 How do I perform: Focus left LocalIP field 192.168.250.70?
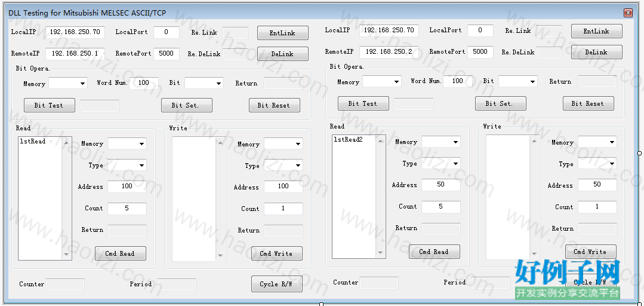[75, 32]
